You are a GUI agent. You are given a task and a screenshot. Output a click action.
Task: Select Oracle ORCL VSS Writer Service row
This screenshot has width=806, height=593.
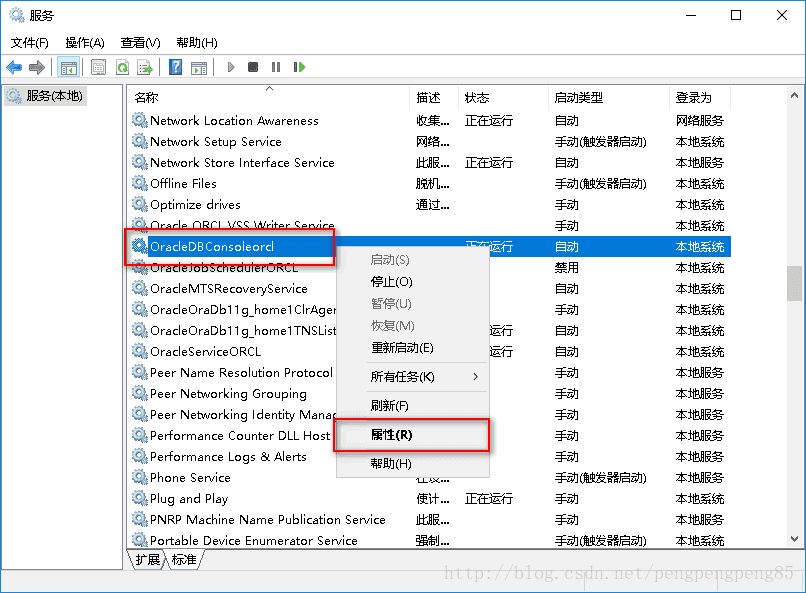429,225
